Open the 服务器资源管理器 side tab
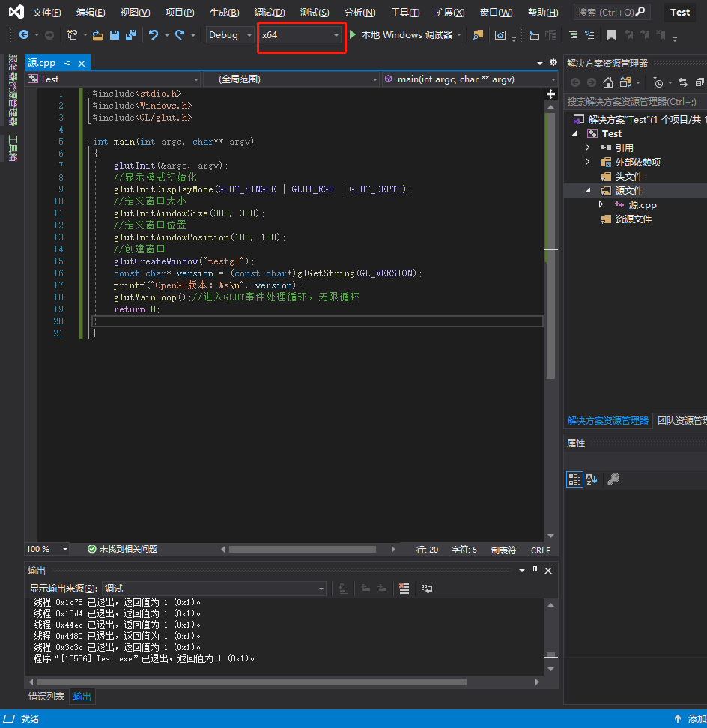Image resolution: width=707 pixels, height=728 pixels. pyautogui.click(x=13, y=90)
